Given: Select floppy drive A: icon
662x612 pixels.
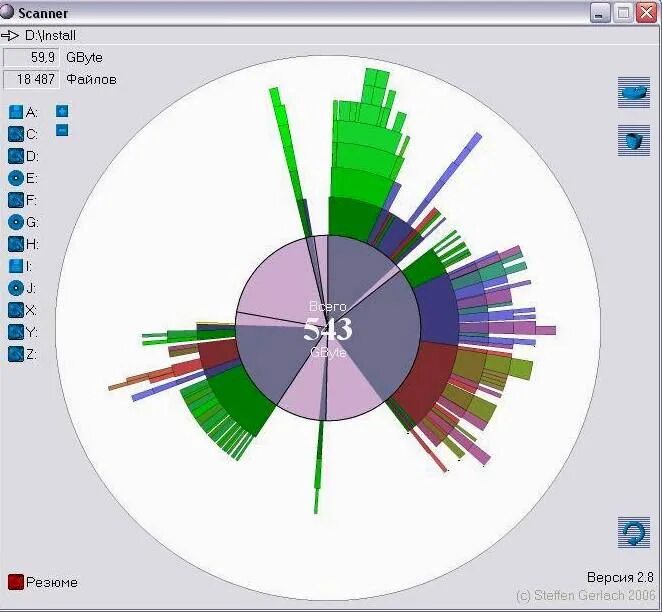Looking at the screenshot, I should pyautogui.click(x=16, y=112).
